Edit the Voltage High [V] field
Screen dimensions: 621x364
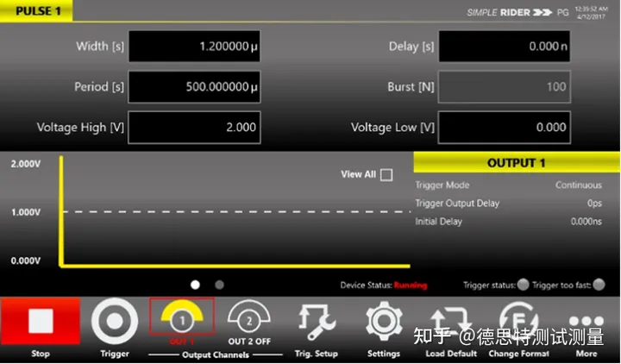coord(194,127)
